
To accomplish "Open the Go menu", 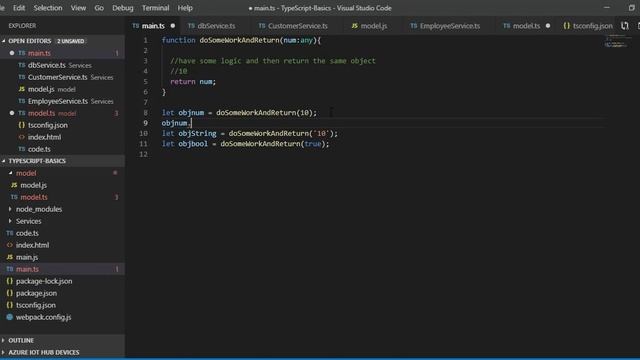I will tap(99, 8).
